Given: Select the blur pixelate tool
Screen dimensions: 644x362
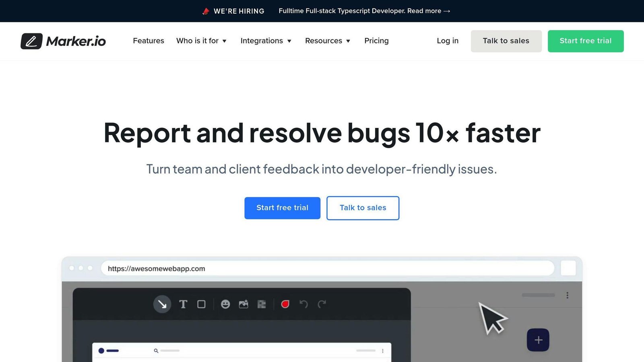Looking at the screenshot, I should 262,304.
